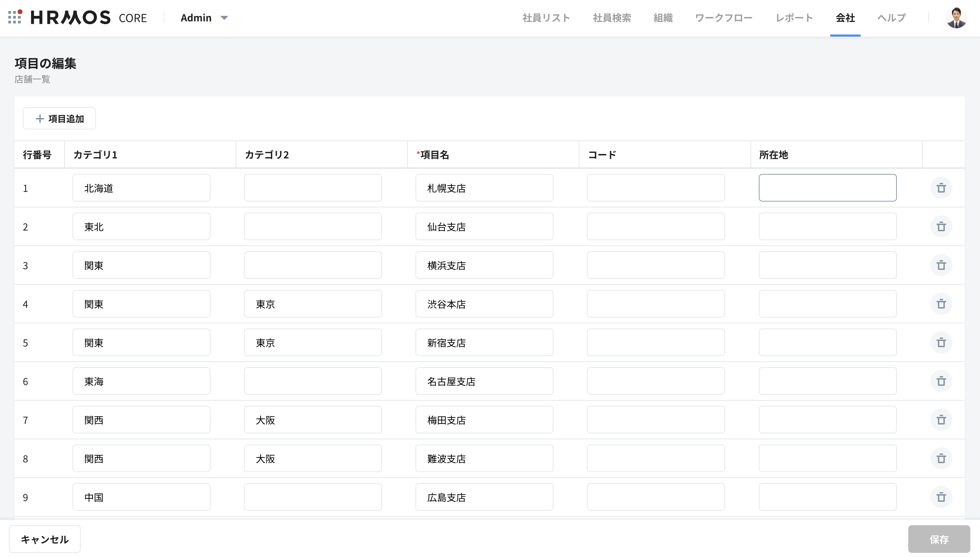The height and width of the screenshot is (557, 980).
Task: Click the 項目追加 button
Action: (x=59, y=119)
